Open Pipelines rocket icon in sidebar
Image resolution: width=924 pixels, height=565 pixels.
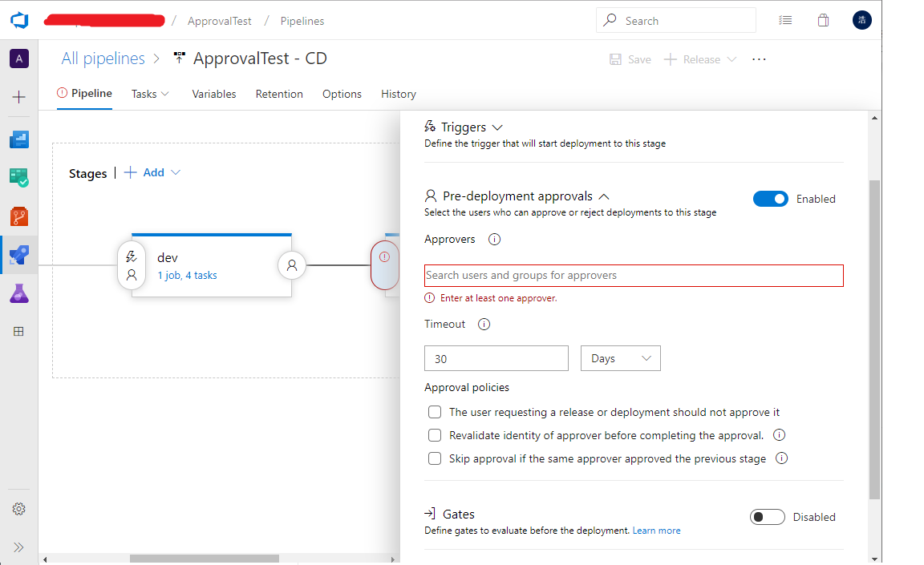tap(19, 255)
